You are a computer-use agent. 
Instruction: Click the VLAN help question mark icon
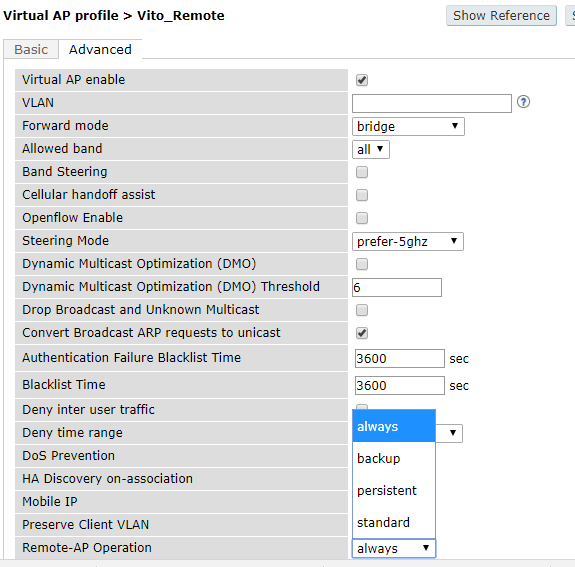coord(523,102)
